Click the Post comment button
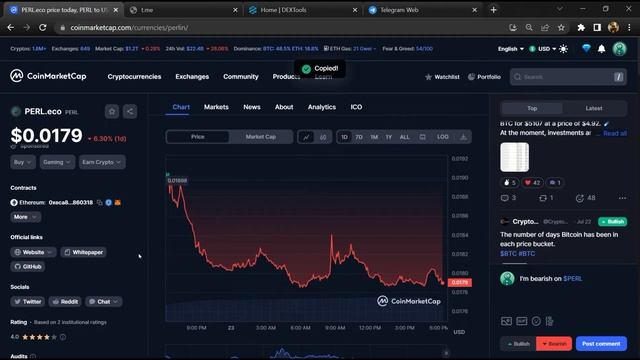This screenshot has height=360, width=640. coord(601,344)
